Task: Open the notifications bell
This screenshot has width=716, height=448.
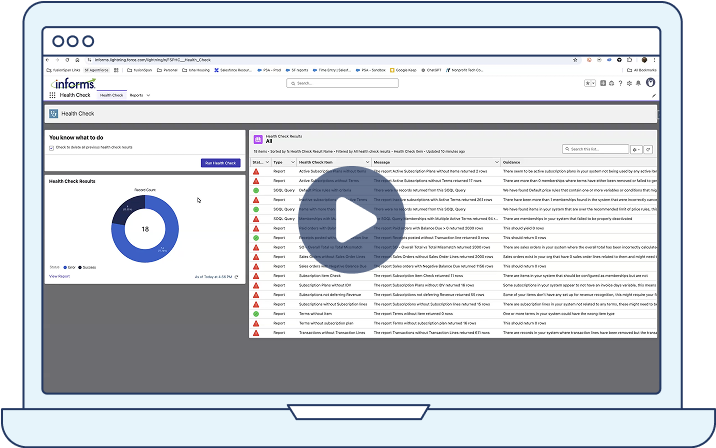Action: [x=638, y=83]
